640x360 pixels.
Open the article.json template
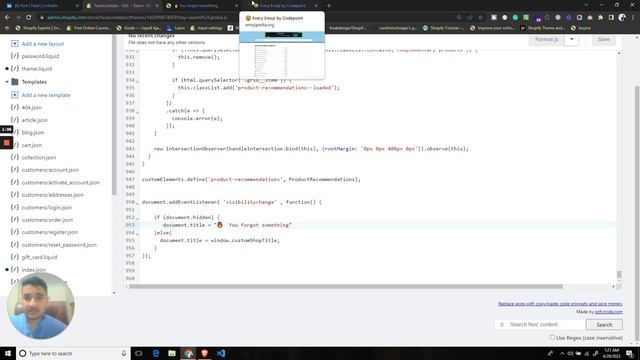click(x=34, y=120)
